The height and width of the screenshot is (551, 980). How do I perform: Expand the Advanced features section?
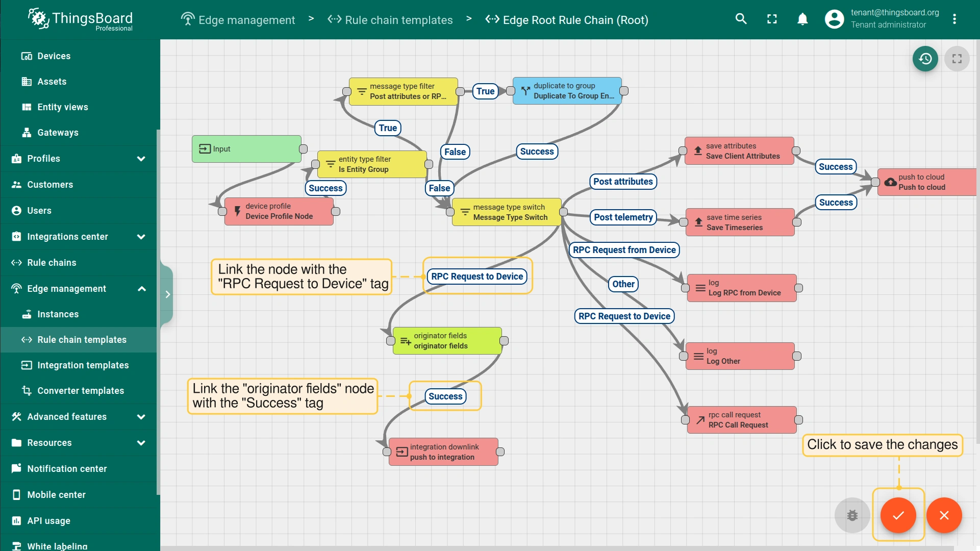pos(141,417)
